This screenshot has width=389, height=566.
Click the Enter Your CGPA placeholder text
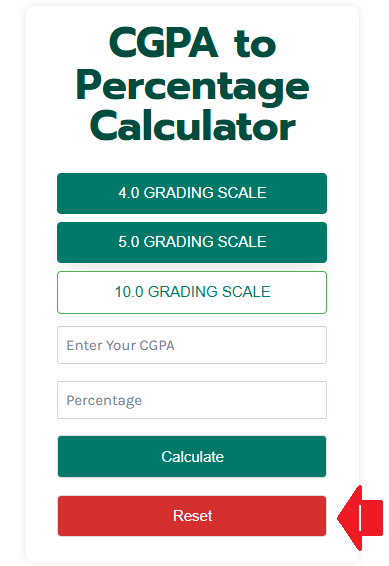(121, 345)
